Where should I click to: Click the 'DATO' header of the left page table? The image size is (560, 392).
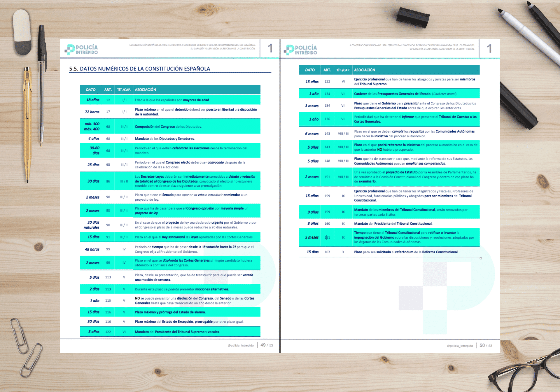(91, 90)
